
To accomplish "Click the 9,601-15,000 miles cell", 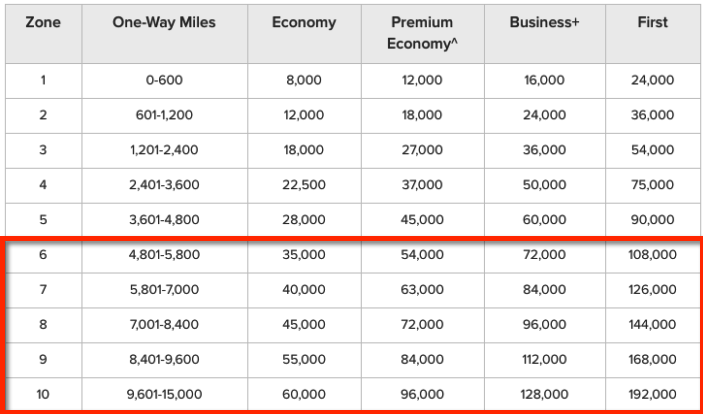I will (164, 394).
